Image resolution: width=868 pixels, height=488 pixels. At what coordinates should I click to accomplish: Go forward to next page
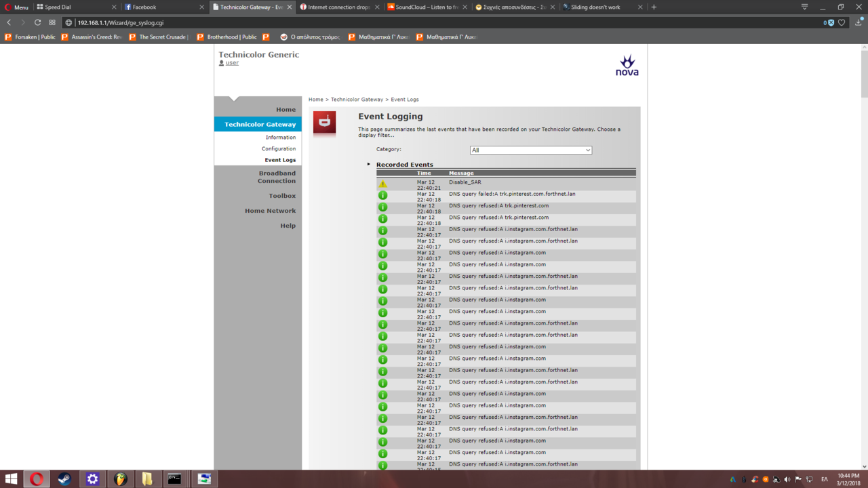coord(23,22)
